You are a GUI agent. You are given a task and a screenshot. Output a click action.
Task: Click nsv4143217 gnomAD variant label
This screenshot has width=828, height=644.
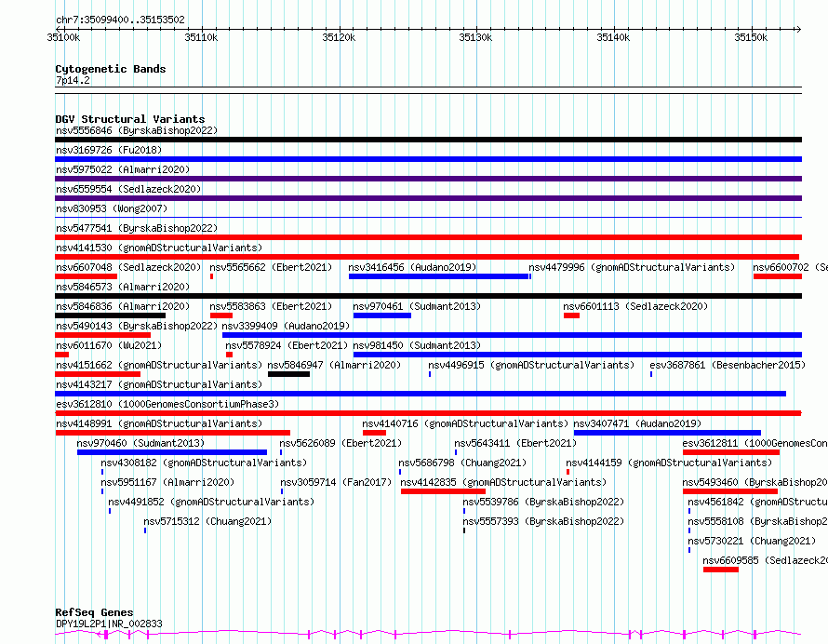[x=159, y=384]
